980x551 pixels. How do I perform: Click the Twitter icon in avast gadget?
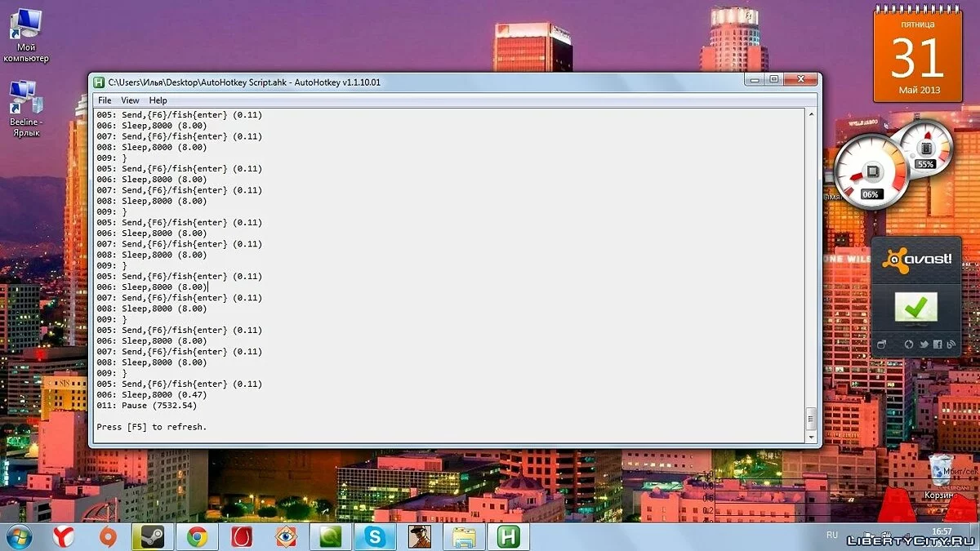pos(923,344)
